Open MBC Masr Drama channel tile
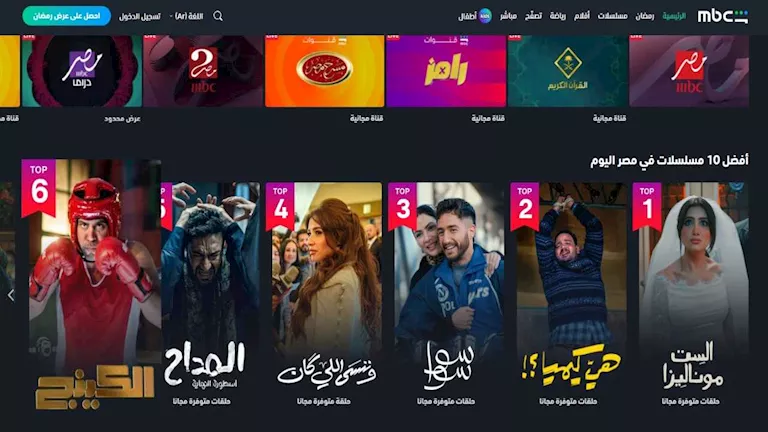768x432 pixels. pos(82,71)
